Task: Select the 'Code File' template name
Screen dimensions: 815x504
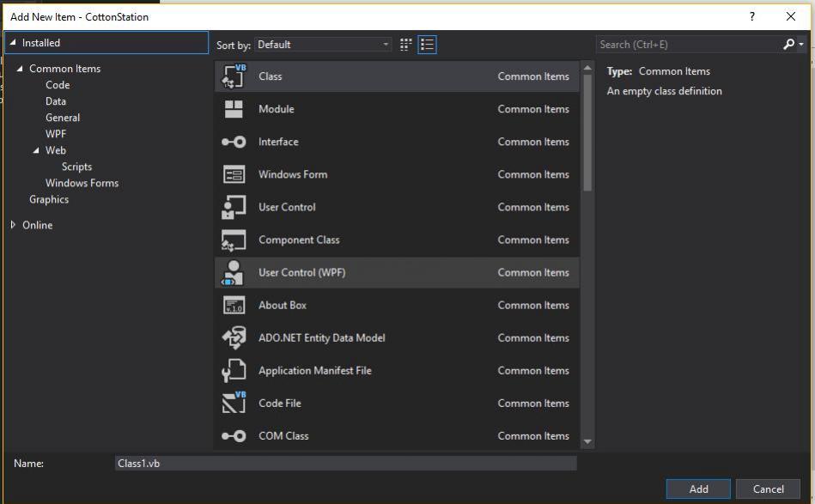Action: tap(280, 404)
